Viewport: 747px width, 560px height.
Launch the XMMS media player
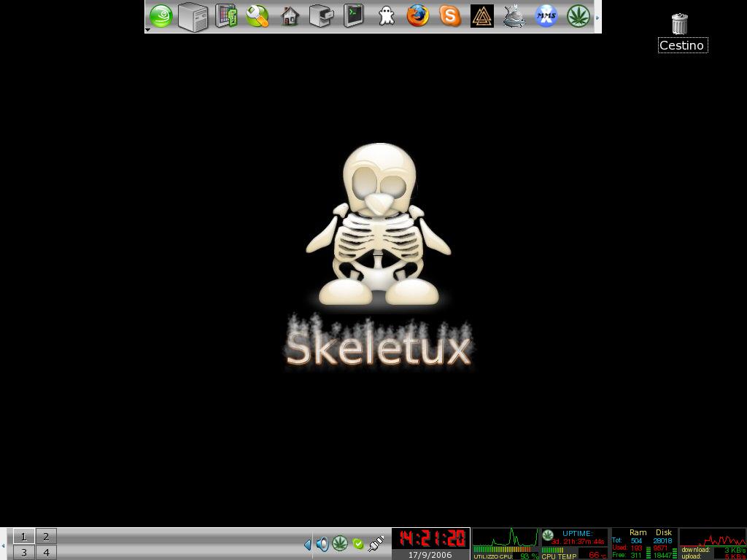point(546,16)
